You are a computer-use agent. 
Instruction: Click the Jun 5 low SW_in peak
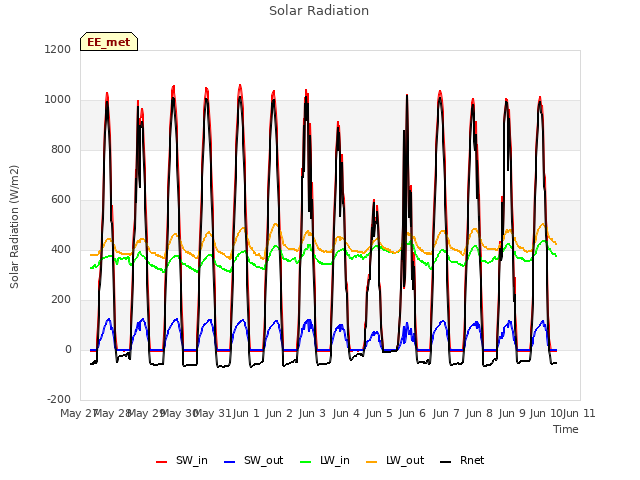pos(374,200)
